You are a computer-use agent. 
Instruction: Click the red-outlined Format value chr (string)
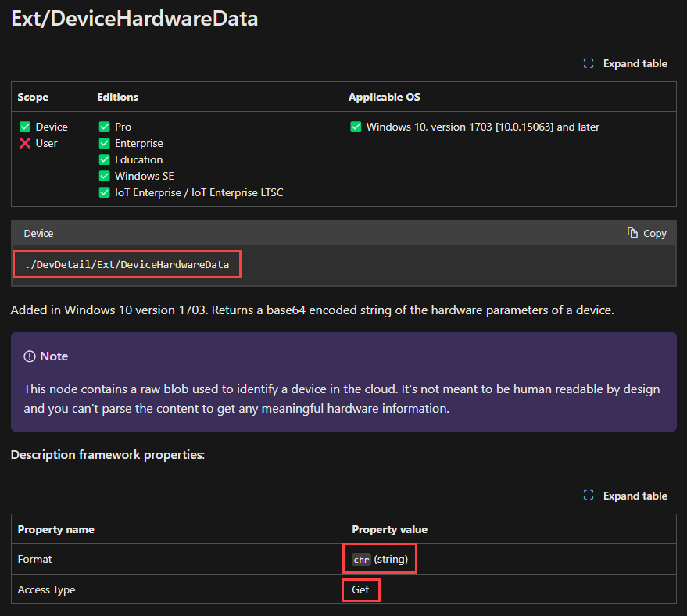[380, 559]
